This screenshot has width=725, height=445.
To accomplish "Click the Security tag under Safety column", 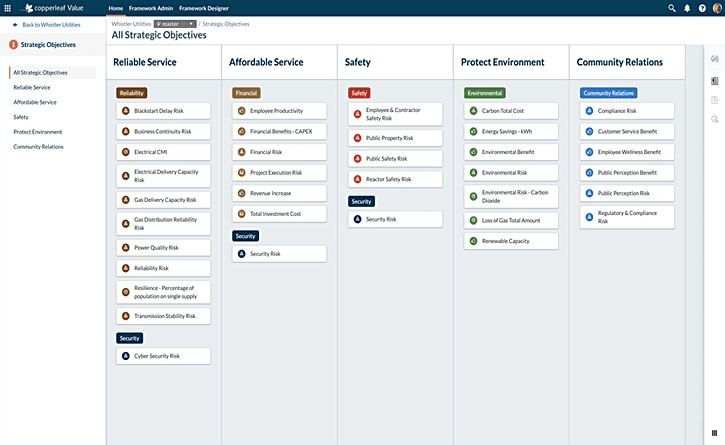I will click(362, 201).
